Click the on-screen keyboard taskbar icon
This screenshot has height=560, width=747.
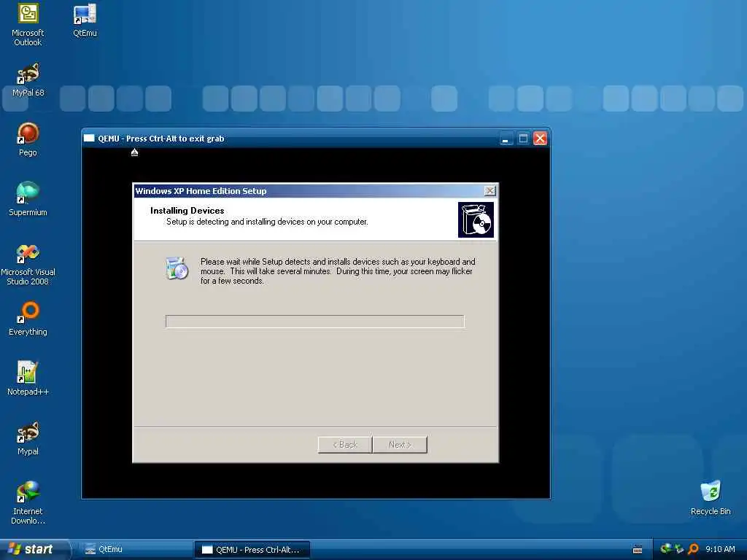tap(638, 550)
